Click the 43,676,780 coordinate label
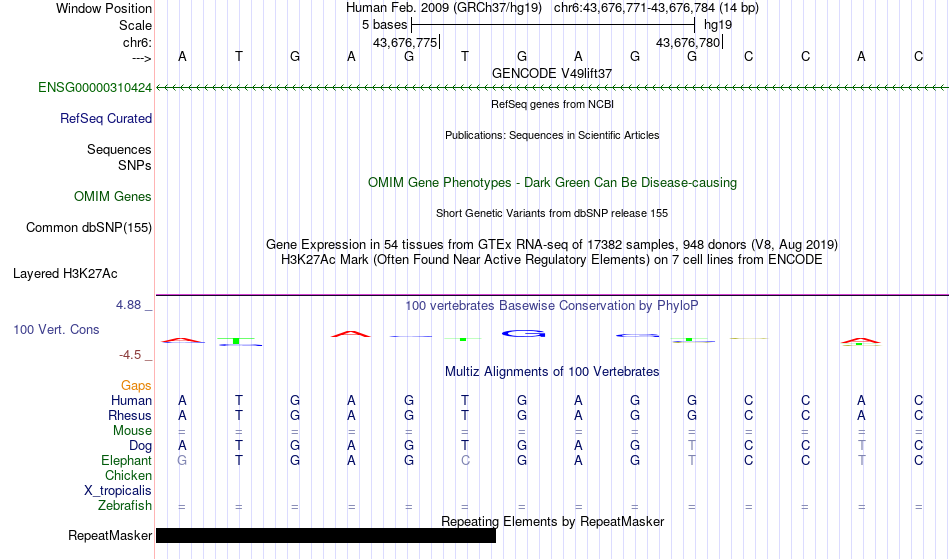950x559 pixels. 688,42
